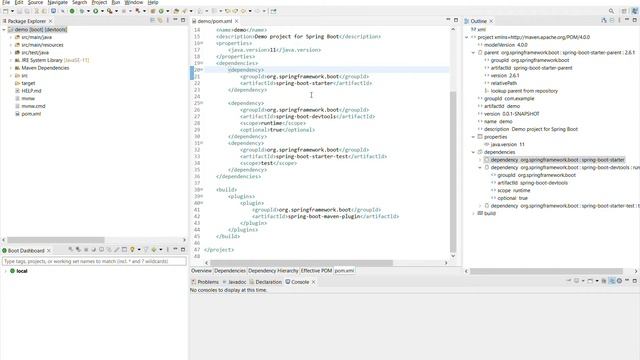Open the Javadoc tab
The height and width of the screenshot is (360, 640).
point(234,282)
